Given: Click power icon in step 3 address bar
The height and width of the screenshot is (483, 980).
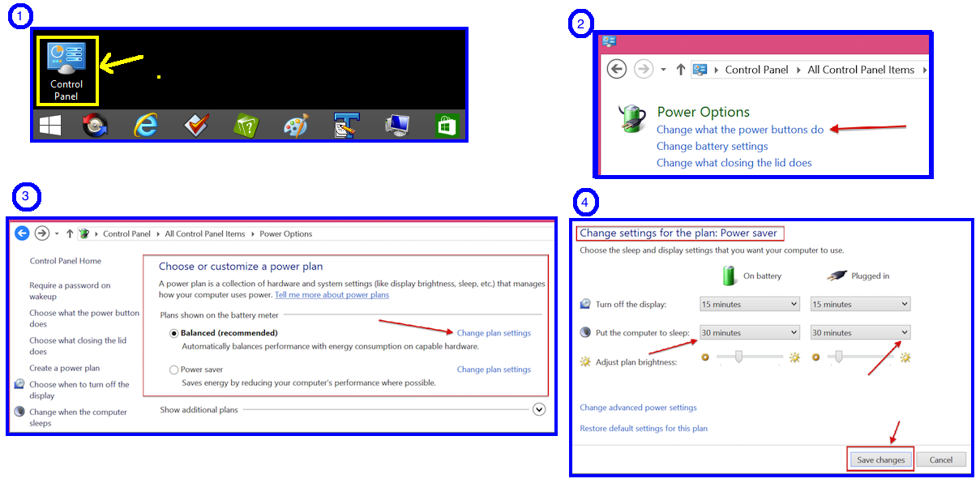Looking at the screenshot, I should [x=83, y=233].
